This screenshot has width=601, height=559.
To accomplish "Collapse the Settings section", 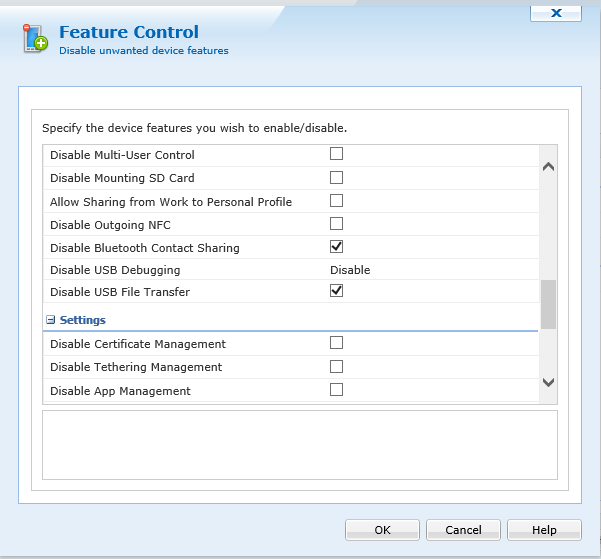I will click(x=51, y=320).
